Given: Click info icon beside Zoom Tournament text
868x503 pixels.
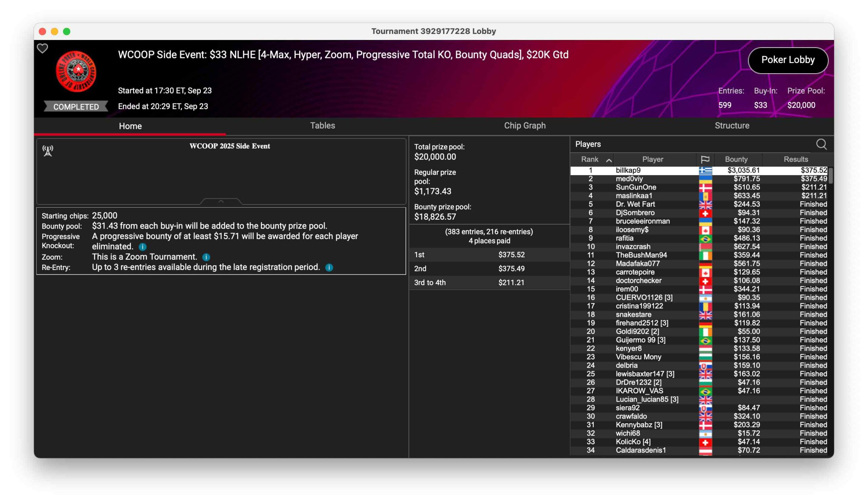Looking at the screenshot, I should (206, 257).
